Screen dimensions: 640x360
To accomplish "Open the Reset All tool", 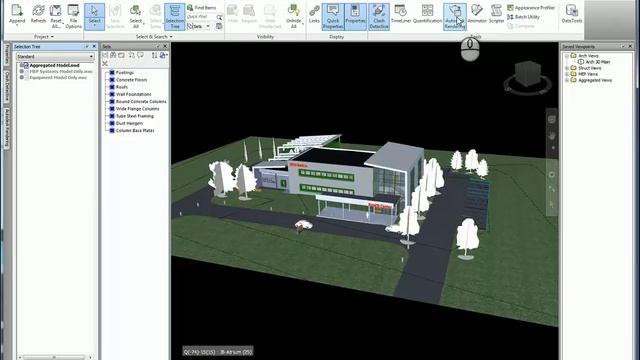I will pos(56,16).
